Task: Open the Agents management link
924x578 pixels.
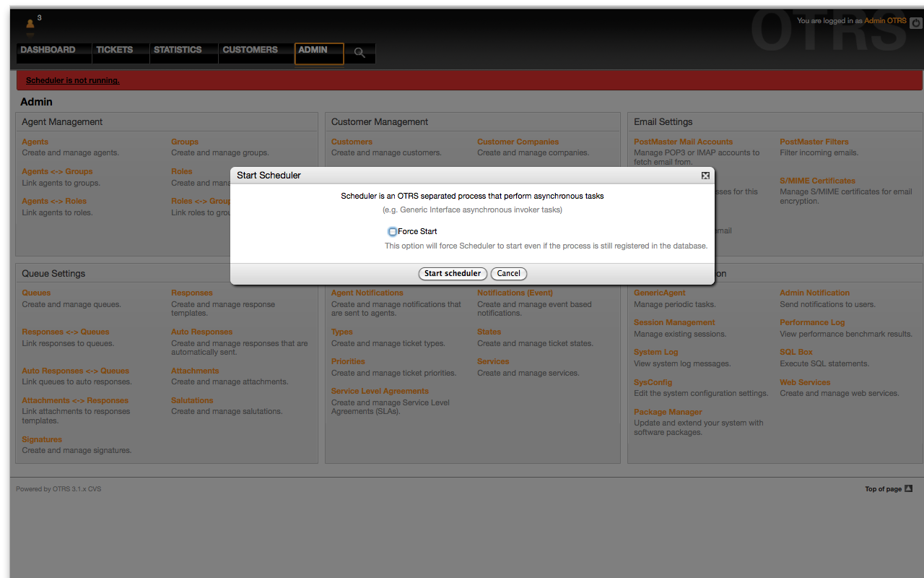Action: [x=35, y=142]
